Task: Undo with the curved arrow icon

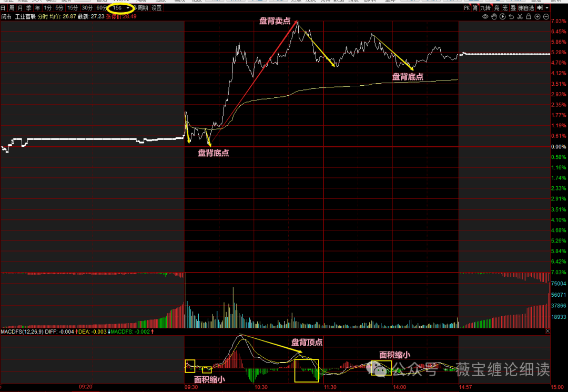Action: (x=511, y=17)
